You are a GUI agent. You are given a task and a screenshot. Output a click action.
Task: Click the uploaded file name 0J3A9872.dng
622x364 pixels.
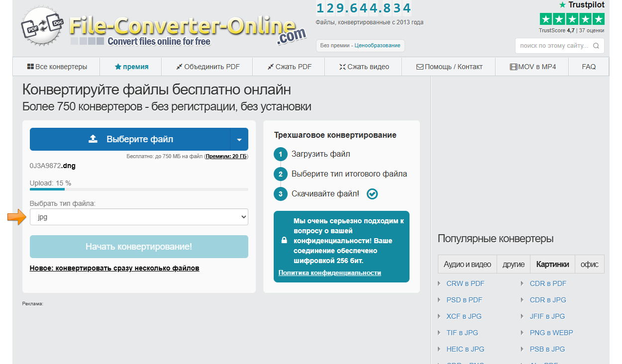coord(53,166)
